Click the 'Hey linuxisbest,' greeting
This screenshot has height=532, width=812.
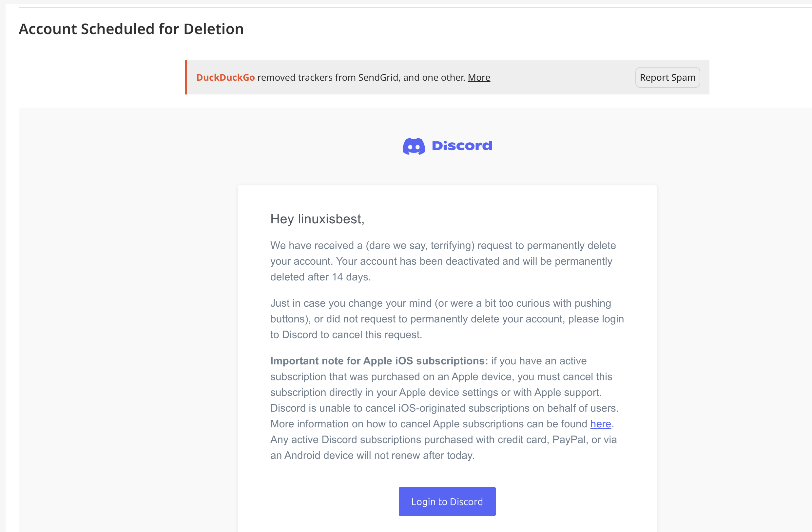point(317,219)
